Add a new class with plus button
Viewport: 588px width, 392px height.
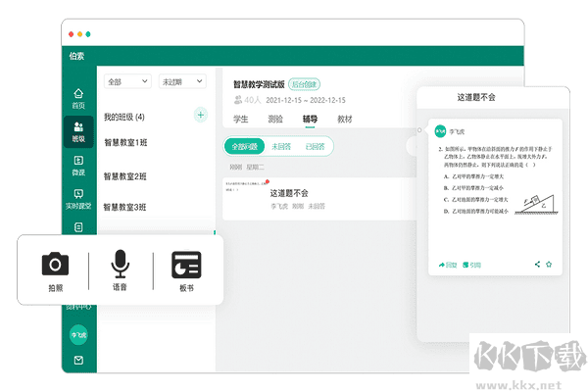201,115
